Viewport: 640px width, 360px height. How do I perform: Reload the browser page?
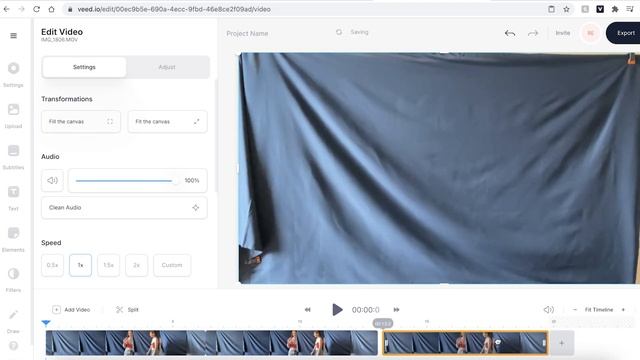(36, 9)
